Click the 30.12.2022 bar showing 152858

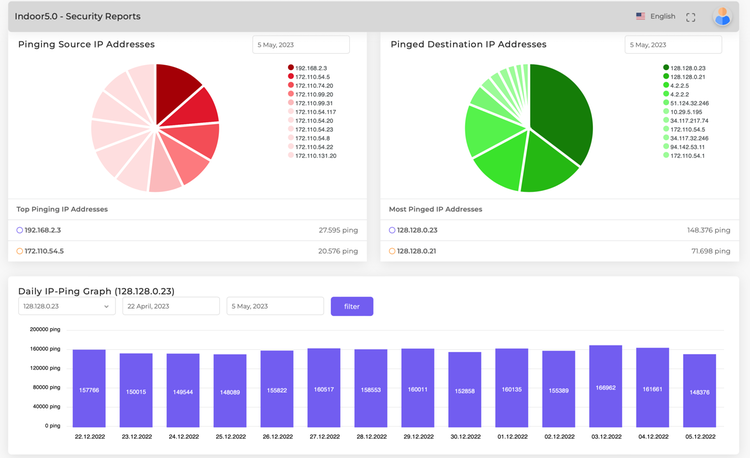pyautogui.click(x=464, y=390)
